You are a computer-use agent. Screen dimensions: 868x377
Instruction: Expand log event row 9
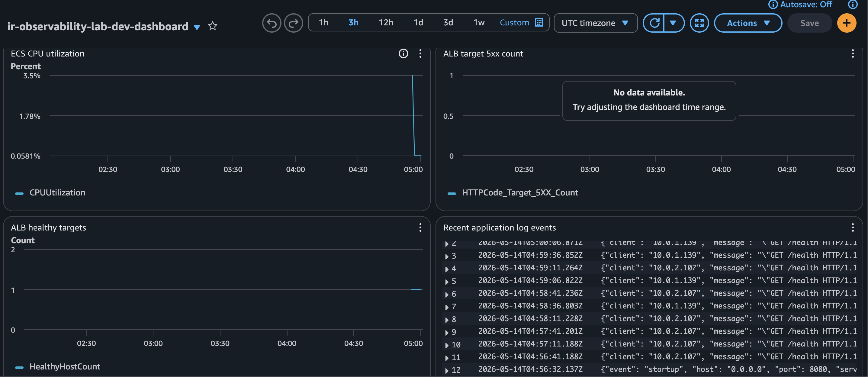coord(447,333)
